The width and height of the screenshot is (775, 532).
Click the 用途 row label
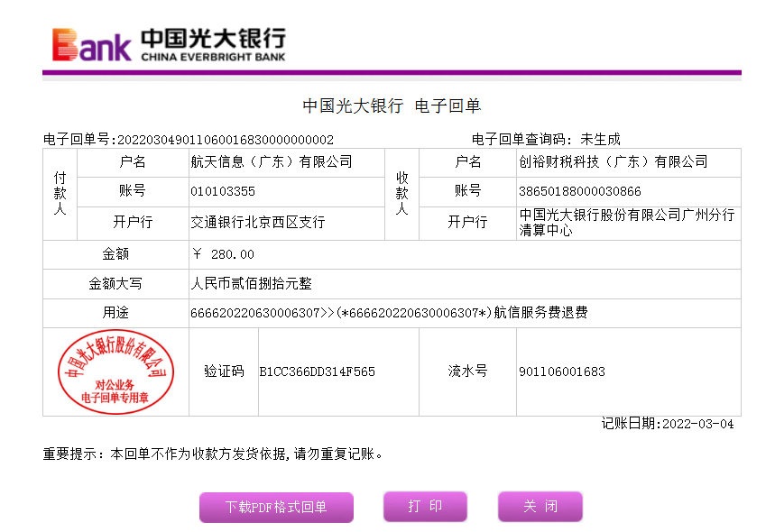coord(115,313)
